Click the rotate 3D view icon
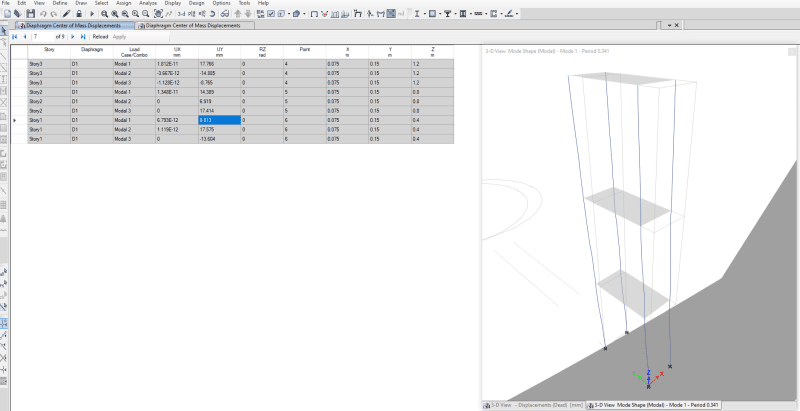Screen dimensions: 800x411 pyautogui.click(x=212, y=14)
